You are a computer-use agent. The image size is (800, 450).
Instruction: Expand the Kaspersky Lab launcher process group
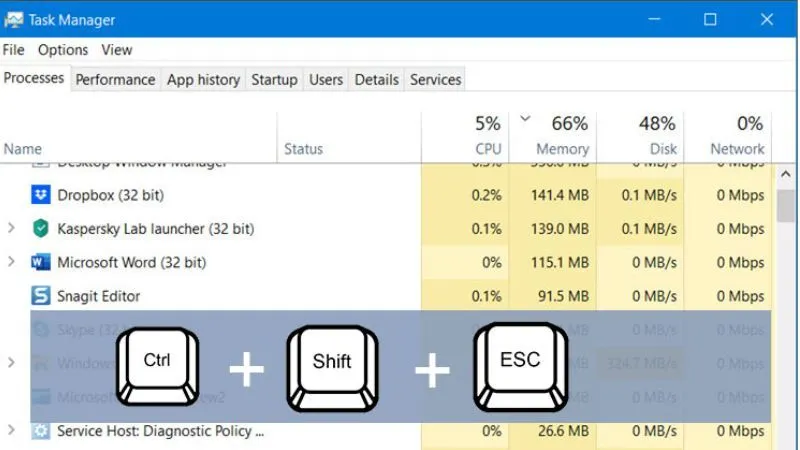[x=11, y=229]
